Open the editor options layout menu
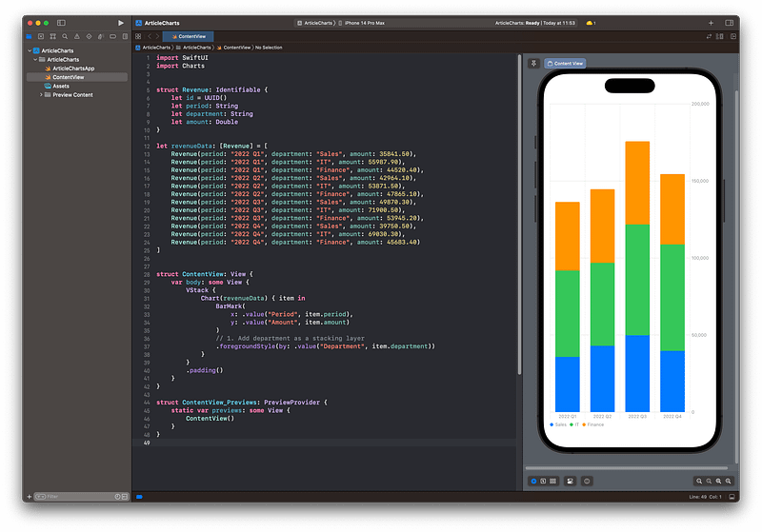Screen dimensions: 762x532 click(x=720, y=36)
